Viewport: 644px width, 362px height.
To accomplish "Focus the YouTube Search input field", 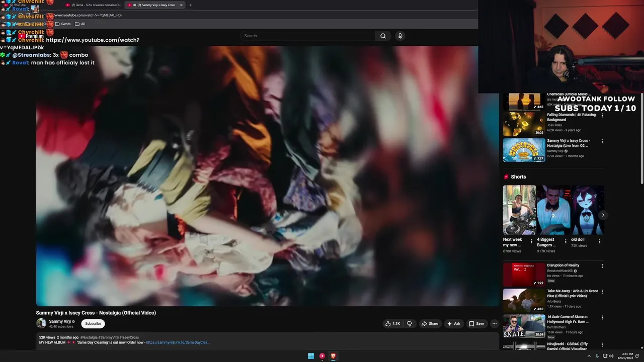I will (308, 36).
